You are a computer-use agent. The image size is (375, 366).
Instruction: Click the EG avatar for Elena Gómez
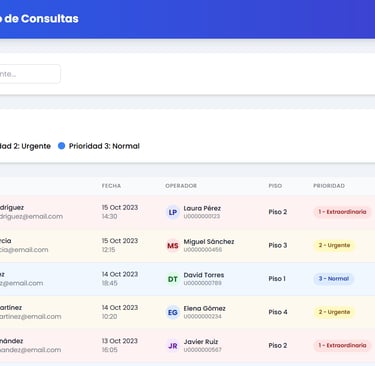173,312
